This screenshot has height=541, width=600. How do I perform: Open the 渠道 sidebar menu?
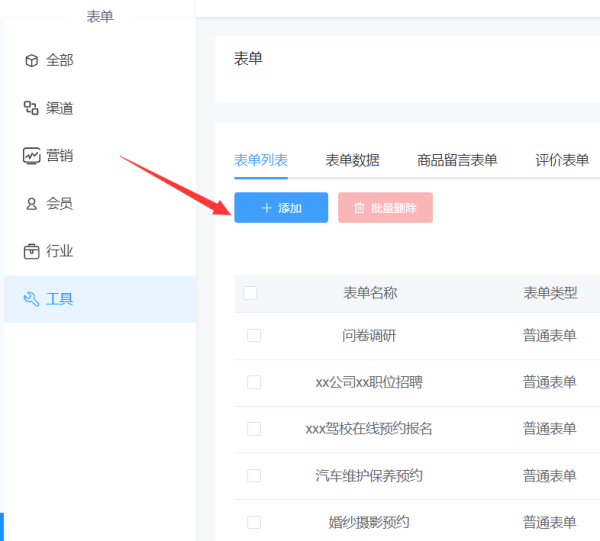(x=100, y=108)
